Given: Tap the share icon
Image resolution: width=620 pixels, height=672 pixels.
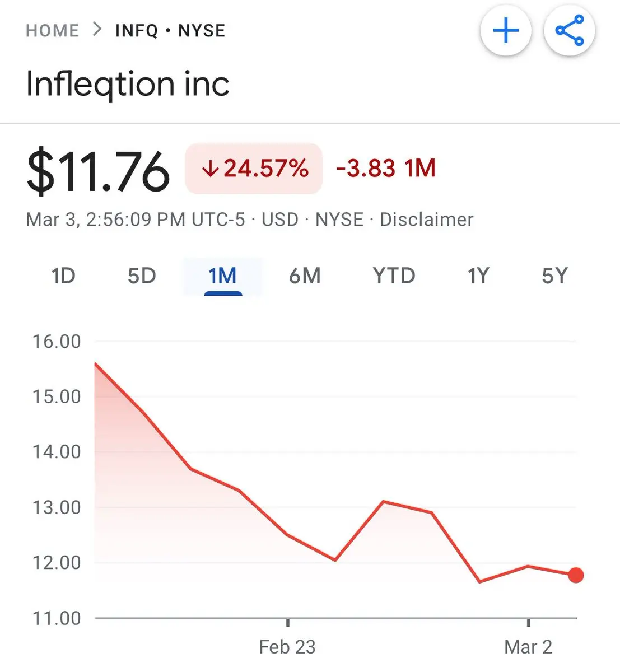Looking at the screenshot, I should click(x=569, y=30).
